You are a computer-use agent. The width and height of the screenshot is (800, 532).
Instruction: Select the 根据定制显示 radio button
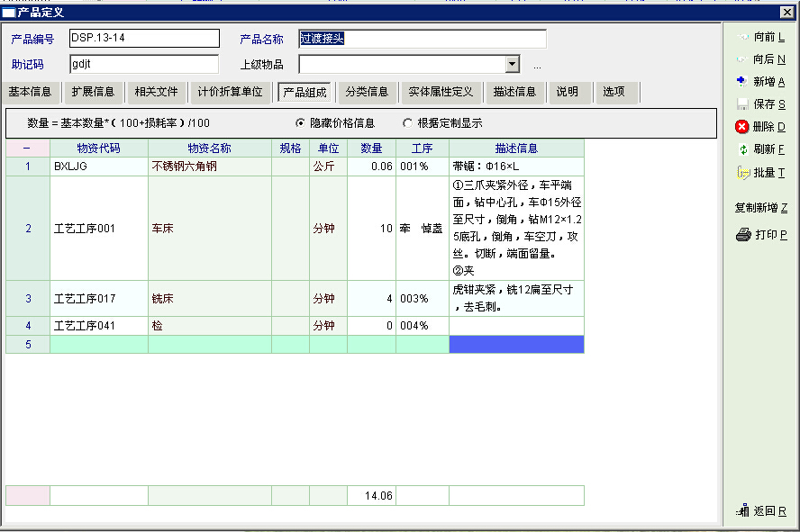click(x=408, y=123)
